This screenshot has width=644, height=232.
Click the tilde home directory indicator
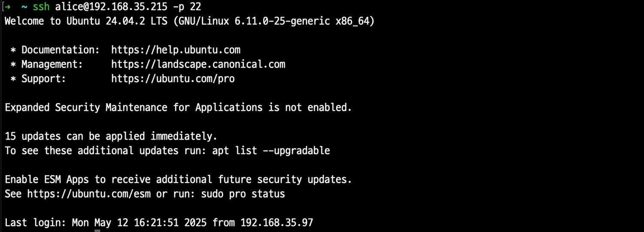[x=24, y=7]
